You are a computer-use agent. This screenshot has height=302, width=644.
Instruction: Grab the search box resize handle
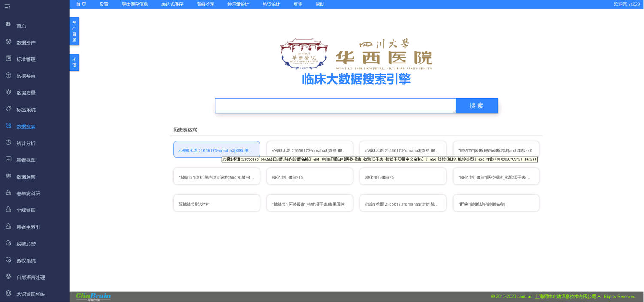pos(454,111)
